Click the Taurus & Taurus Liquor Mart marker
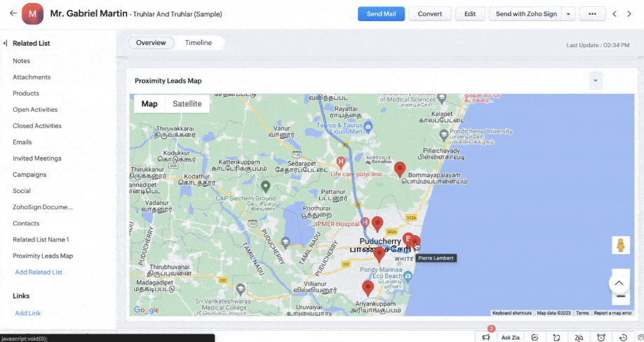 [x=368, y=126]
